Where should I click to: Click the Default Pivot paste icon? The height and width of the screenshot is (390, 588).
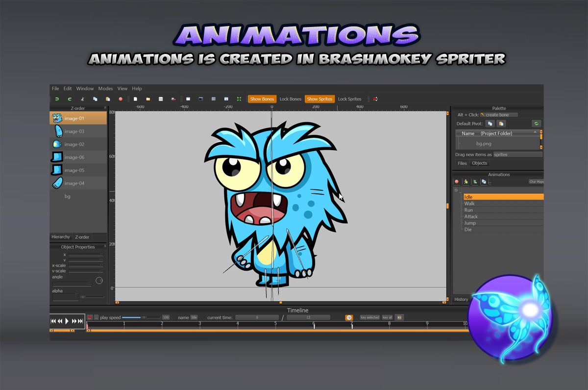[x=502, y=124]
